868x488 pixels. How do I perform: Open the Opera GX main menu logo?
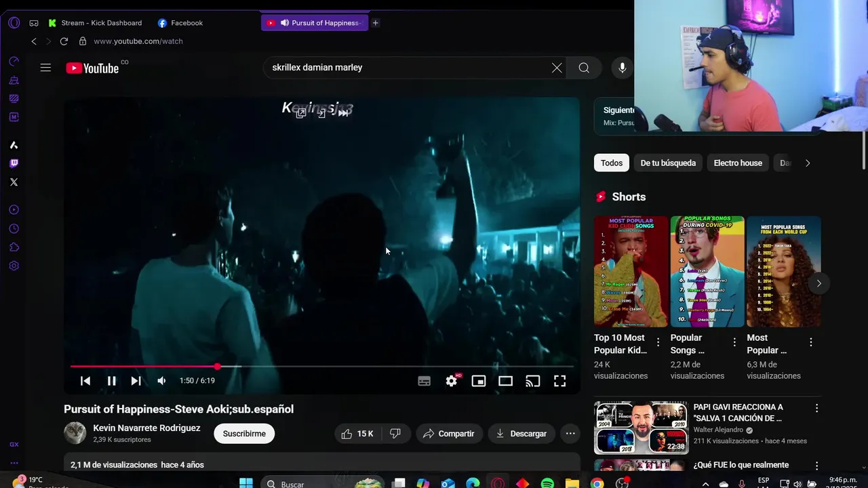(14, 22)
